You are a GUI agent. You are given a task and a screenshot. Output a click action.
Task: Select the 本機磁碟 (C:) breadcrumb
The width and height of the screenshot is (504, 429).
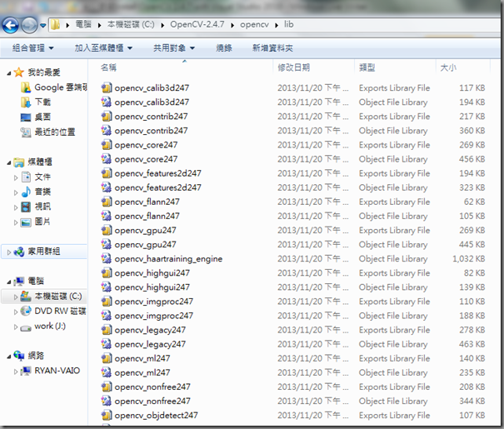(131, 24)
